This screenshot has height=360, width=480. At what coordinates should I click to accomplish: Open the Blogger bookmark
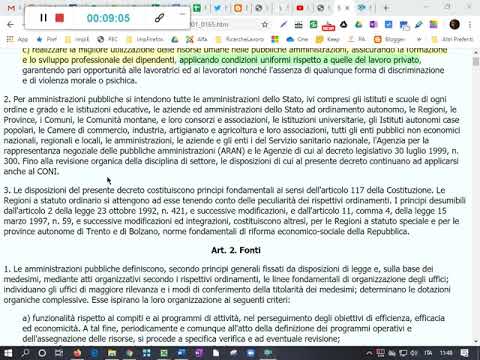click(x=389, y=39)
